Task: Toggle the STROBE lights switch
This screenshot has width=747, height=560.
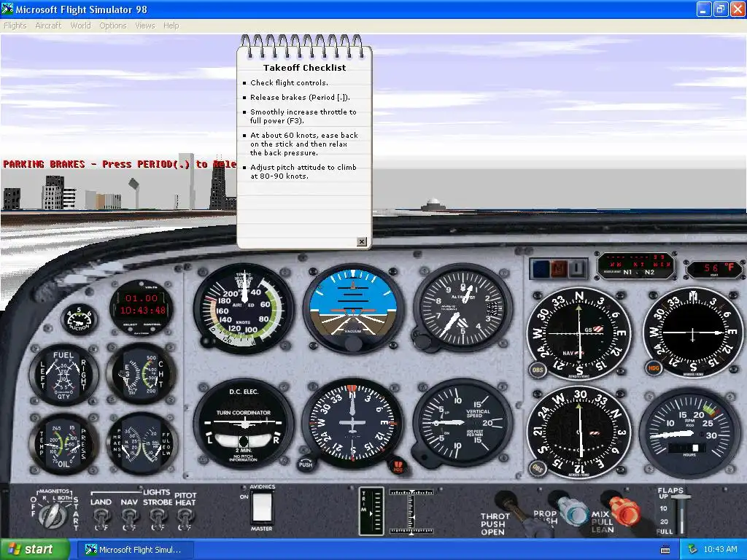Action: 158,517
